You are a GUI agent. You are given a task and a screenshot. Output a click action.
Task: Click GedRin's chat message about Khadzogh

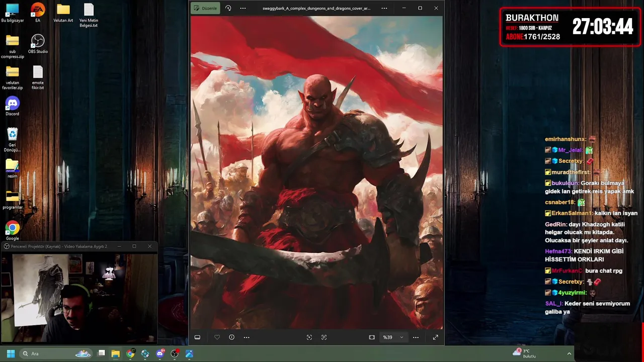pos(587,232)
